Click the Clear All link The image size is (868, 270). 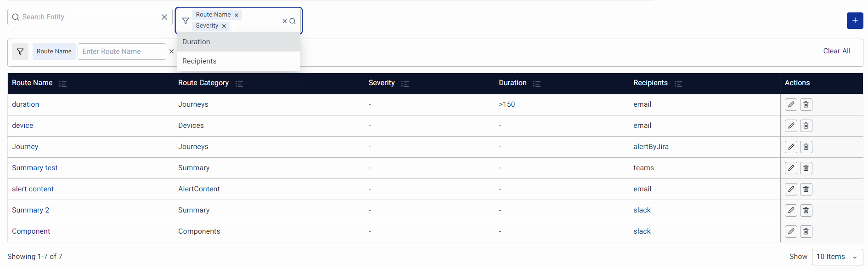tap(836, 51)
